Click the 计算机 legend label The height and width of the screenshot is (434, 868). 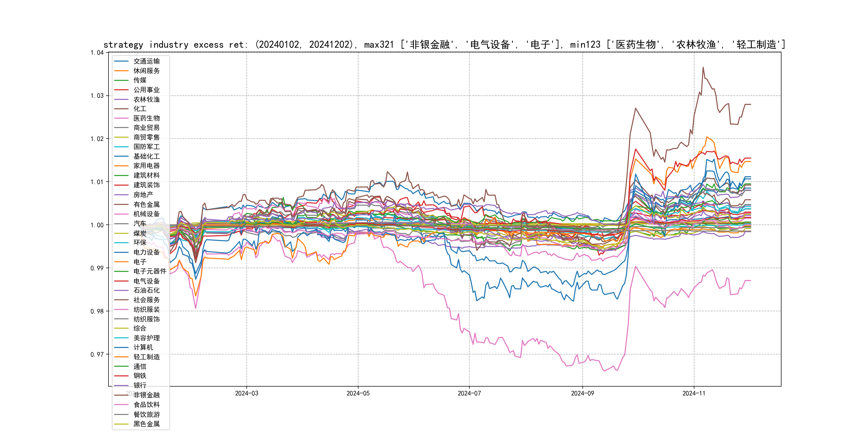(143, 347)
